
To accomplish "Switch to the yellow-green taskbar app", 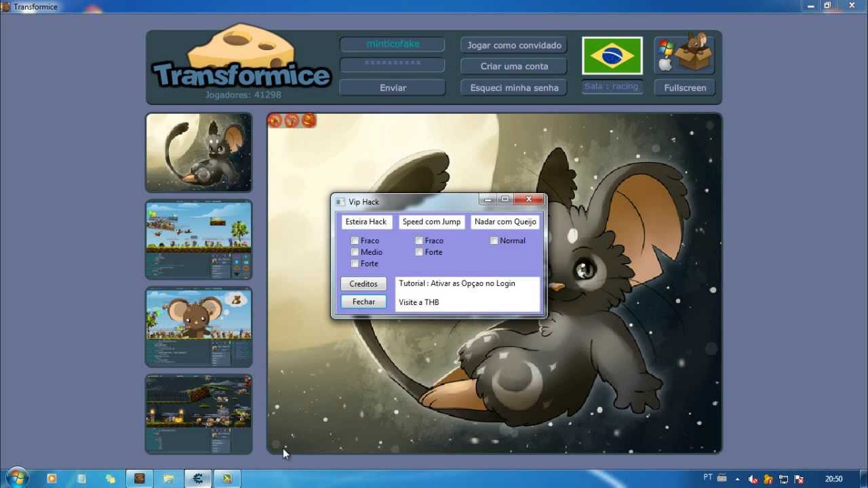I will tap(227, 479).
